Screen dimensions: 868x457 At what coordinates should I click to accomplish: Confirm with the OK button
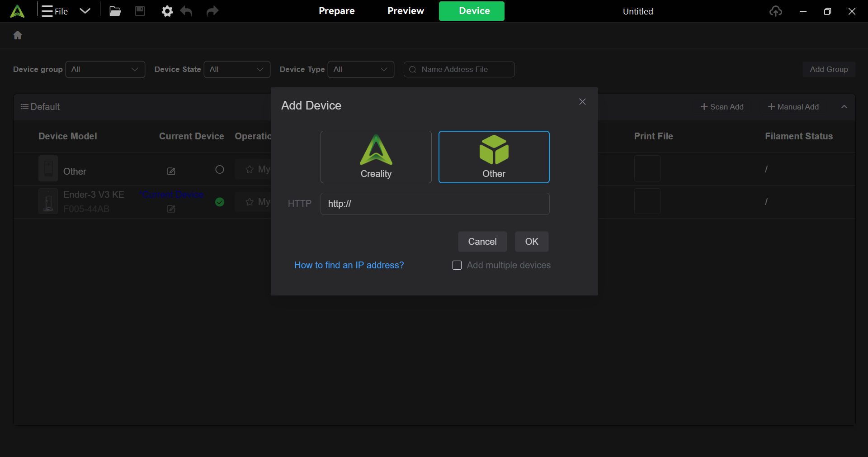point(532,242)
